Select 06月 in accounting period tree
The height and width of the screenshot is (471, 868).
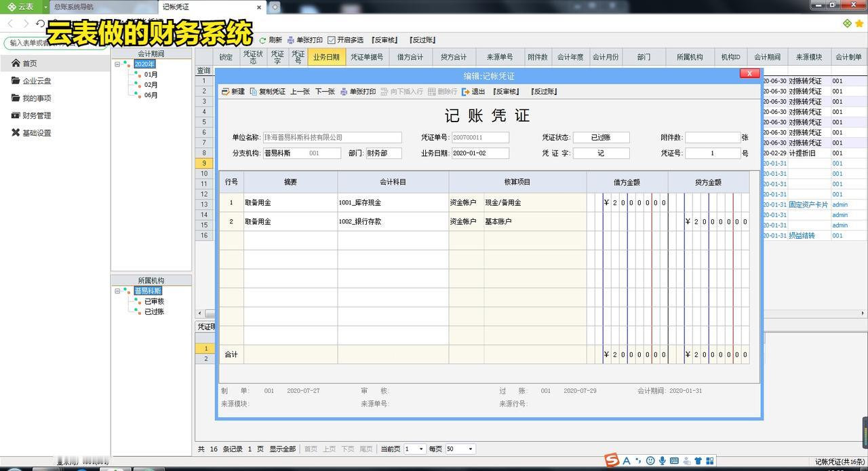[x=151, y=95]
